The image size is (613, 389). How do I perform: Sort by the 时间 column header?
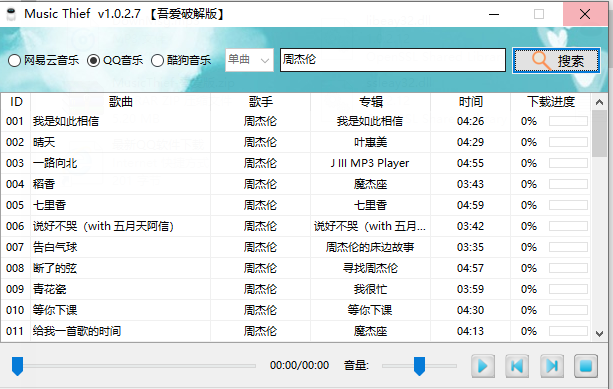pos(470,102)
